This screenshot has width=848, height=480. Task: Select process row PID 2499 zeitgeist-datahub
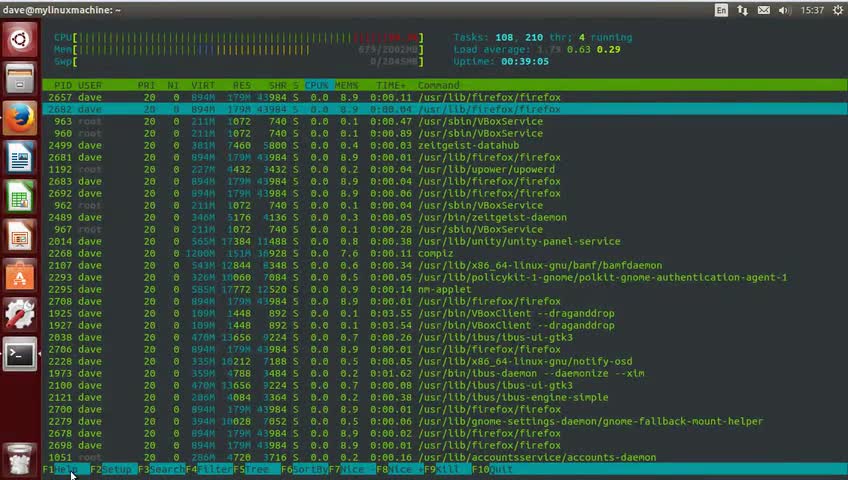[x=445, y=145]
